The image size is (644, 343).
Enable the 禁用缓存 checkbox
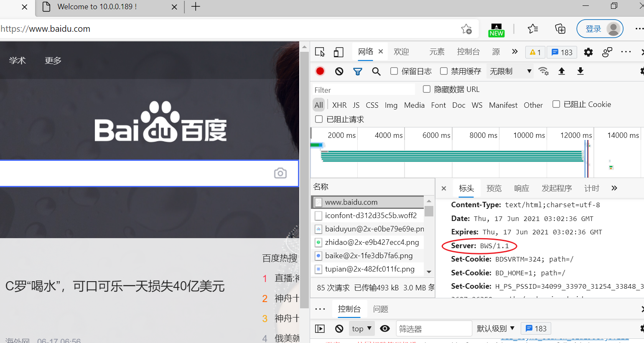pos(444,71)
